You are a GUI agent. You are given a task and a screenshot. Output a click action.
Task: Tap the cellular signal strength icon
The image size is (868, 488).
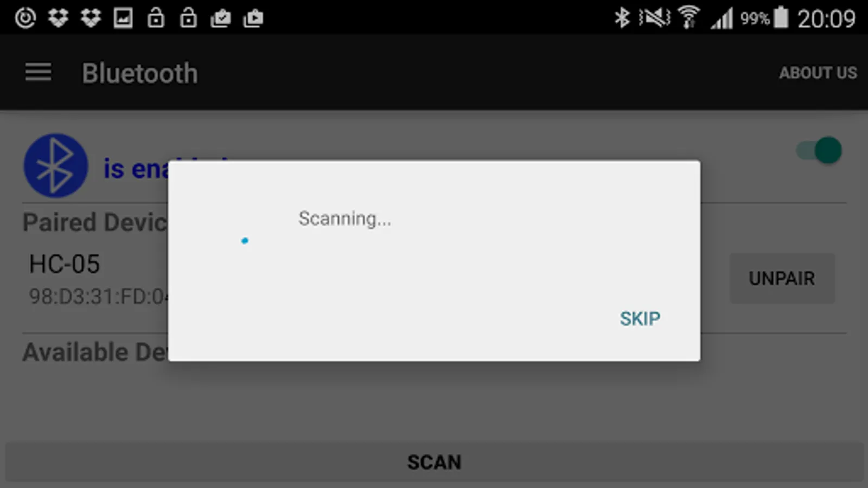tap(722, 19)
